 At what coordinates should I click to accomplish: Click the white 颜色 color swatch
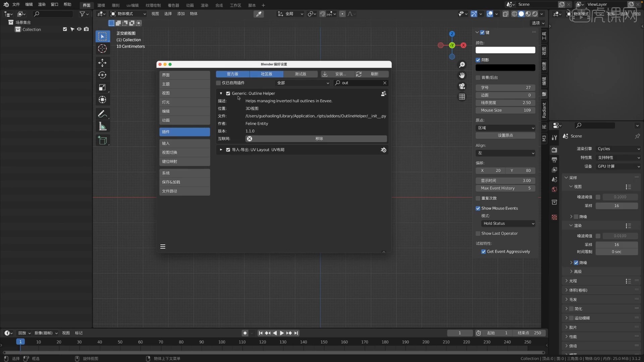tap(505, 50)
